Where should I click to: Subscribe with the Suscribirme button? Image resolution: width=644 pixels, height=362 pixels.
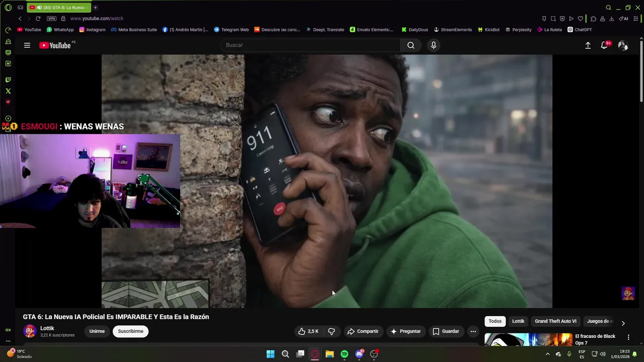[131, 331]
